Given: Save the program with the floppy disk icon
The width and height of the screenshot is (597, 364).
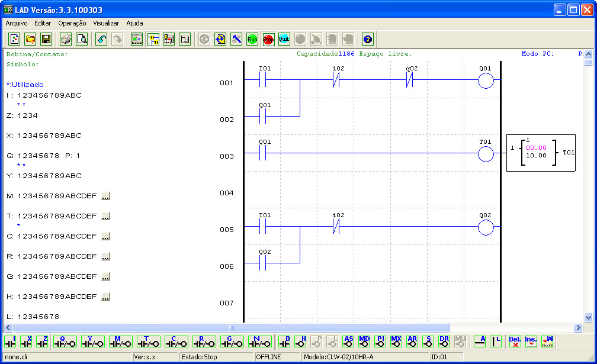Looking at the screenshot, I should 46,39.
